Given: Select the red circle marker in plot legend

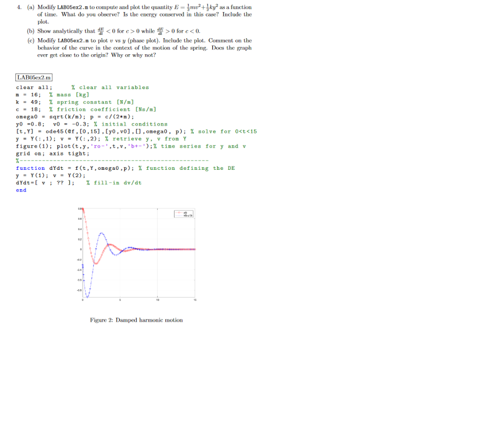Looking at the screenshot, I should point(179,212).
